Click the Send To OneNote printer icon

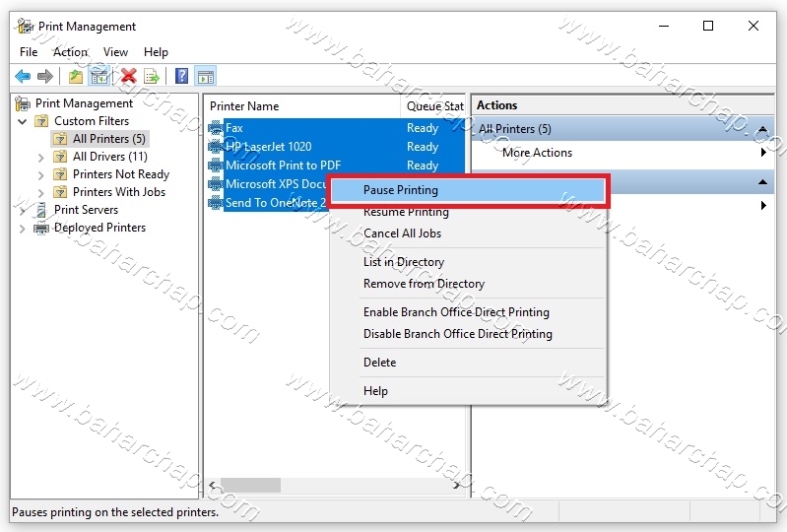216,203
